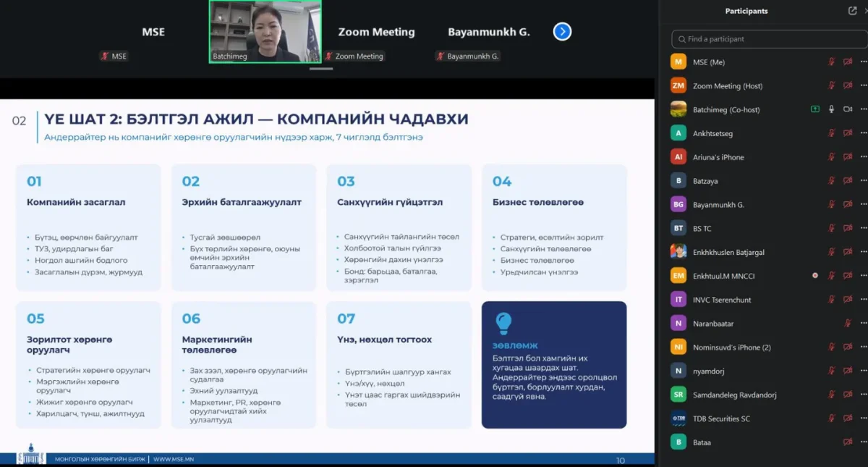The image size is (868, 467).
Task: Click Bayanmunkh G.'s muted mic icon in list
Action: (831, 205)
